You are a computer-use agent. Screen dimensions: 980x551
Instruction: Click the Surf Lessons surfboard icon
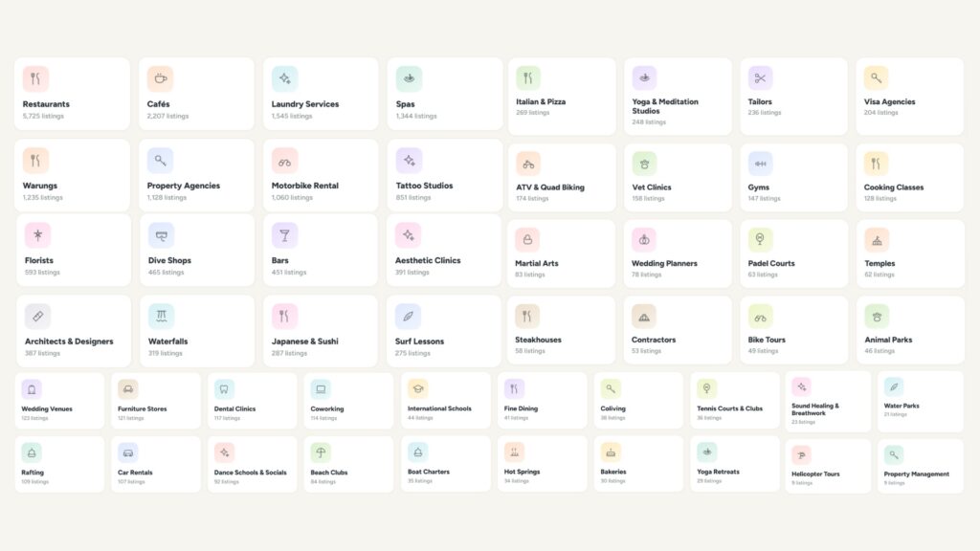408,316
